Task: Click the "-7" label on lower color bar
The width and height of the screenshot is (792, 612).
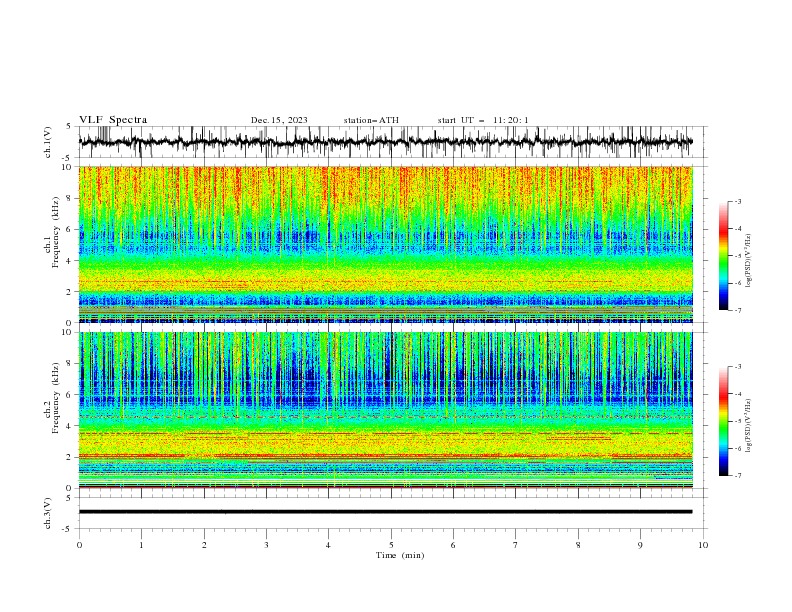Action: point(737,476)
